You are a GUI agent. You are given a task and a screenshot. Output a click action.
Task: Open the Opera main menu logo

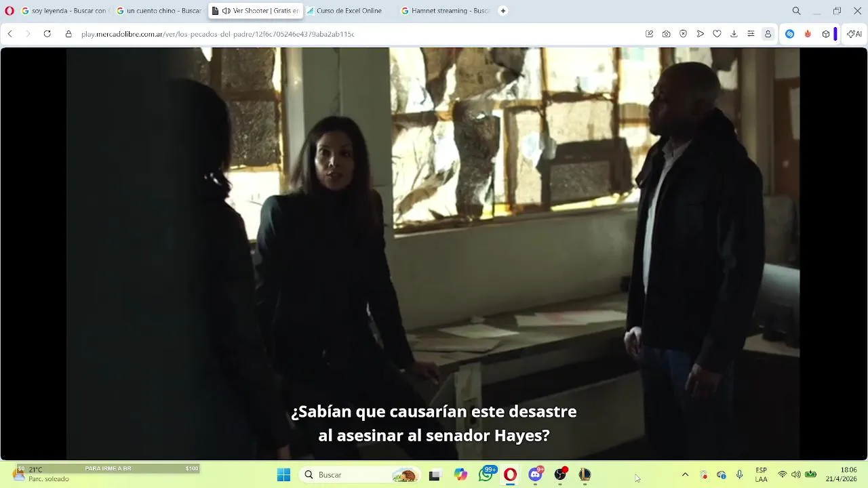pos(9,11)
